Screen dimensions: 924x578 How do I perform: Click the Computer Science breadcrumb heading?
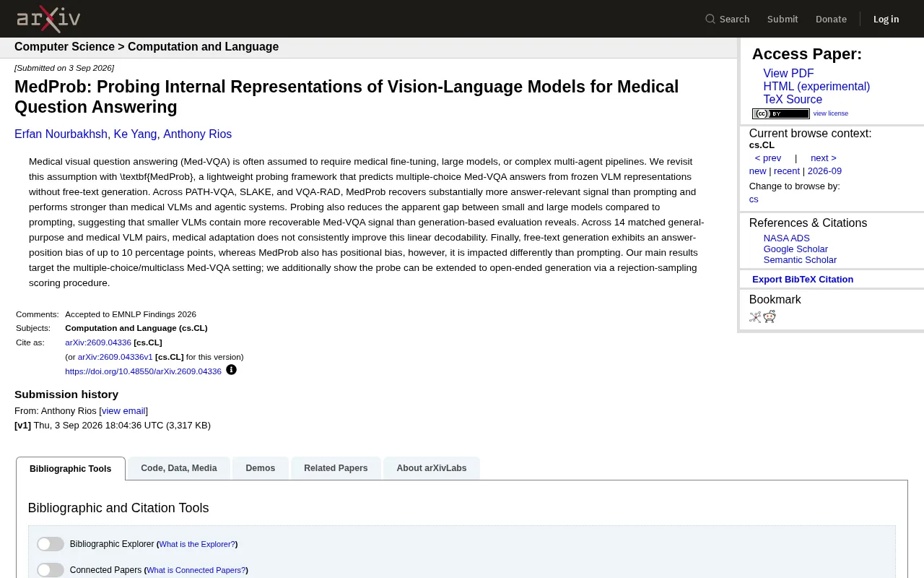(64, 47)
